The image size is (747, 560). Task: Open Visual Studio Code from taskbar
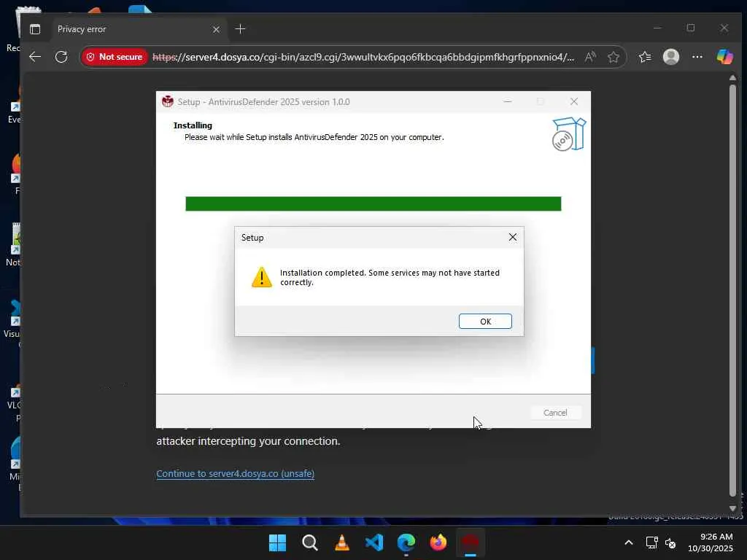[374, 542]
